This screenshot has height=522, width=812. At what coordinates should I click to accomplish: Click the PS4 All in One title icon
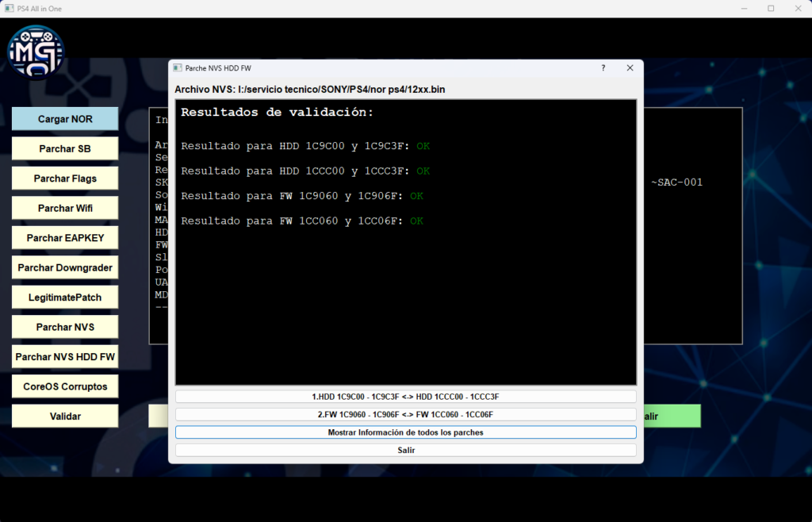pyautogui.click(x=10, y=9)
